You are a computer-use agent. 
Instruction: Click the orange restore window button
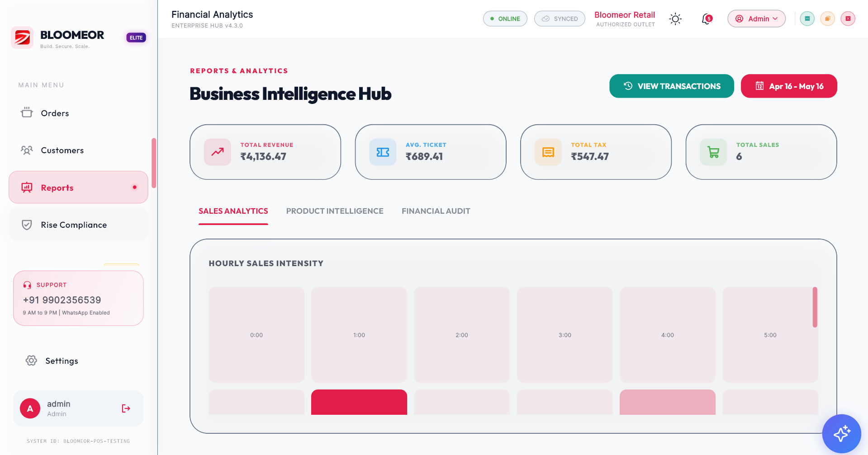click(x=827, y=19)
